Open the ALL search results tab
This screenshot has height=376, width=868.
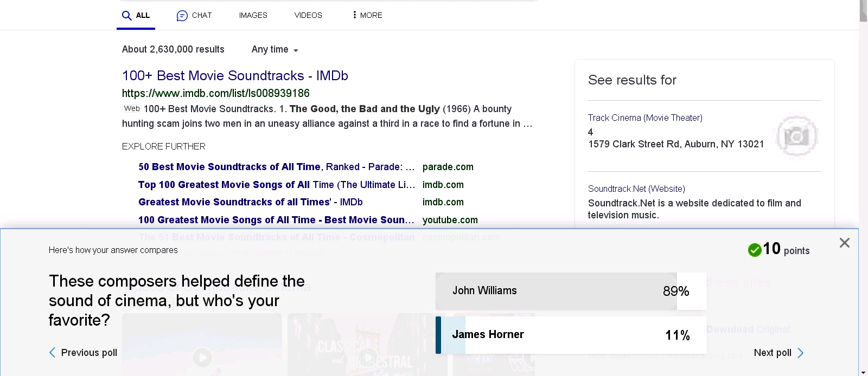136,15
